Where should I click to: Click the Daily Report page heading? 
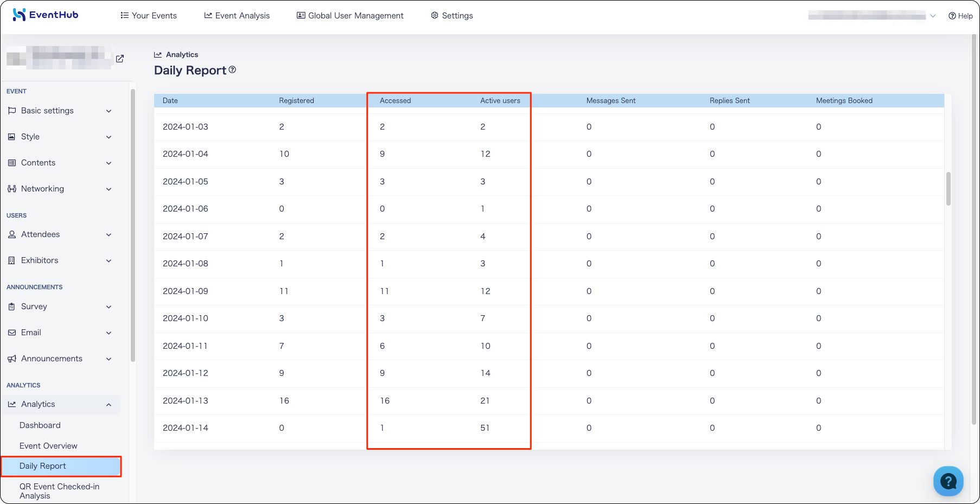click(190, 70)
